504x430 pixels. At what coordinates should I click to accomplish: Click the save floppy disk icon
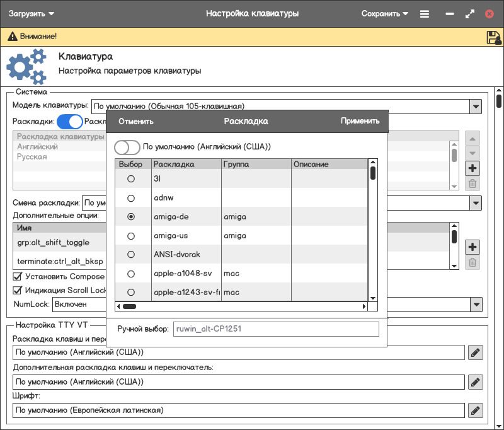[493, 37]
